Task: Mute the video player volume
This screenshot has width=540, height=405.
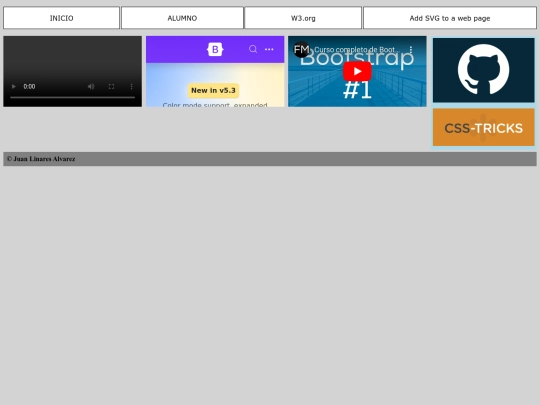Action: (x=91, y=86)
